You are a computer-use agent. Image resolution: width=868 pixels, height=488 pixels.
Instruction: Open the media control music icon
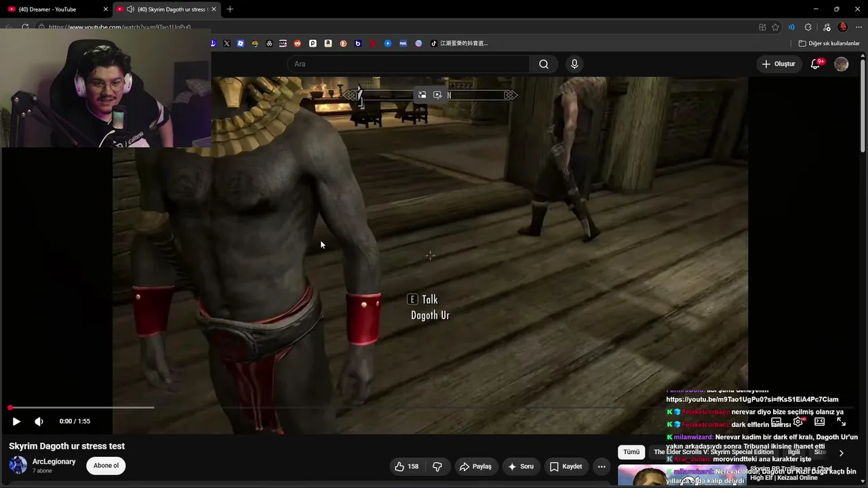[x=826, y=27]
